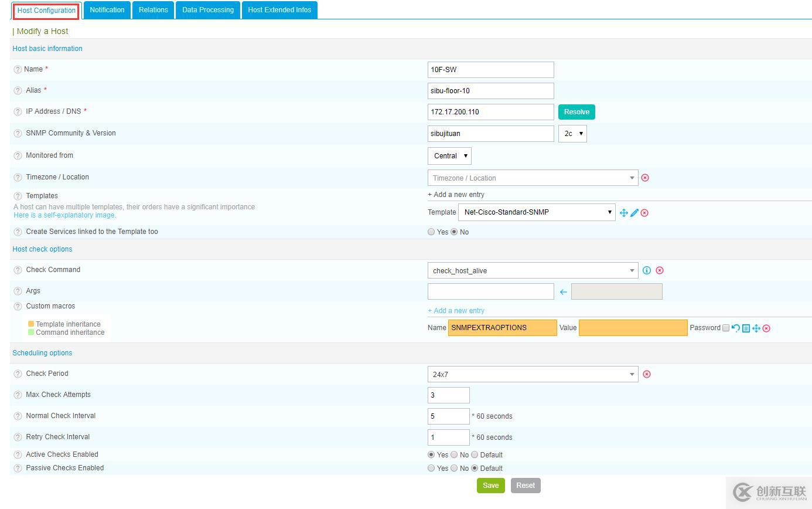Click the help icon next to Name
Image resolution: width=812 pixels, height=509 pixels.
(x=18, y=69)
